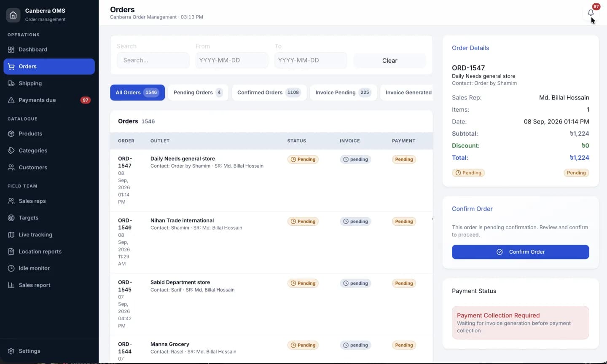The width and height of the screenshot is (607, 364).
Task: Go to Shipping section
Action: point(49,83)
